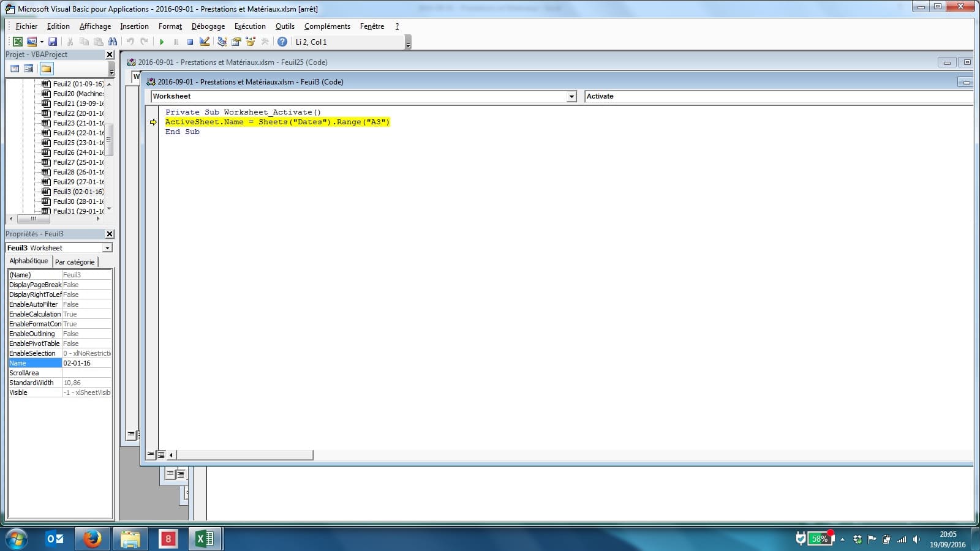Image resolution: width=980 pixels, height=551 pixels.
Task: Open Outlook from the taskbar
Action: coord(55,539)
